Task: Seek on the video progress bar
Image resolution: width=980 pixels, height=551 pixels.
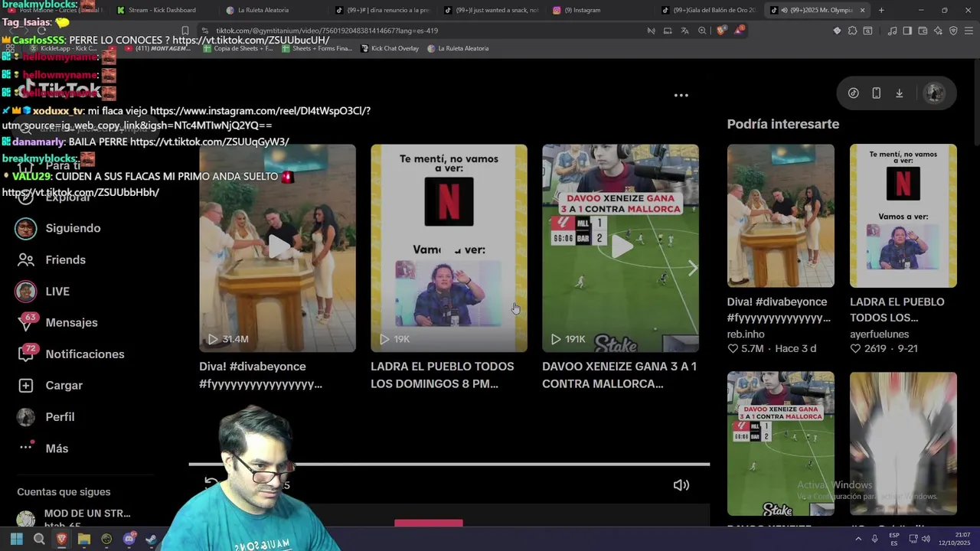Action: click(x=449, y=464)
